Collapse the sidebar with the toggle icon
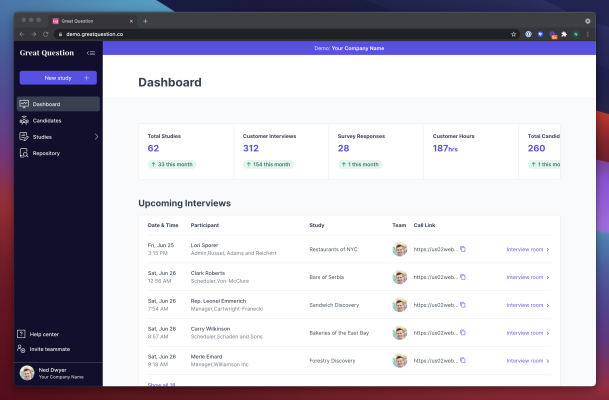Screen dimensions: 609x400 point(91,53)
